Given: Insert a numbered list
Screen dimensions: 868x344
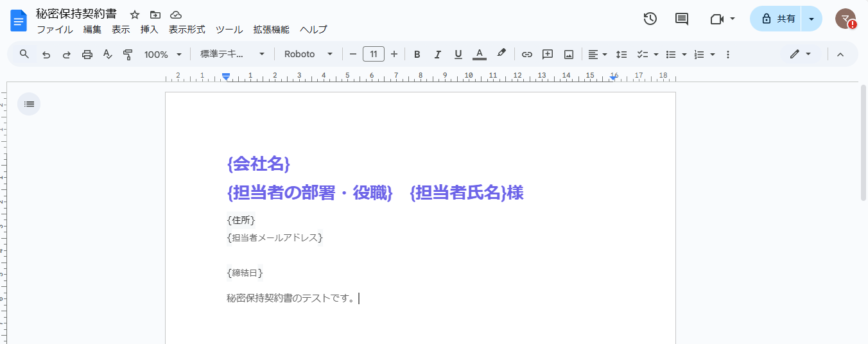Looking at the screenshot, I should [700, 55].
